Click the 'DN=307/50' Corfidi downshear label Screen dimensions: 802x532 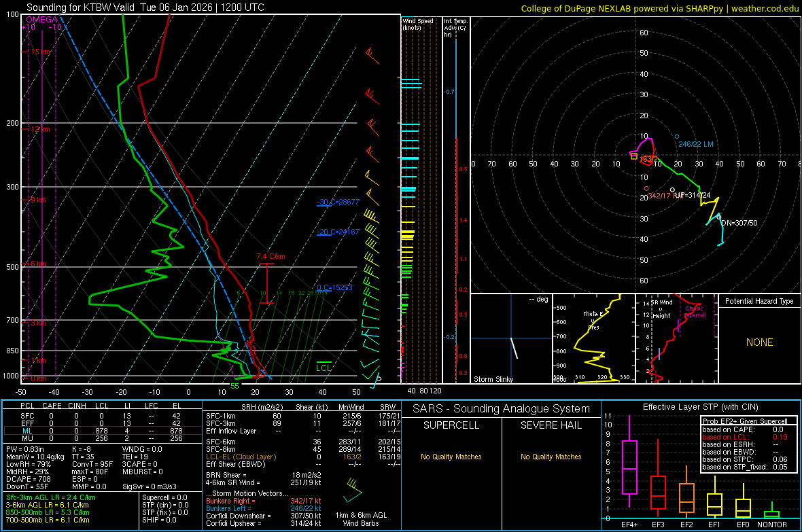point(739,223)
